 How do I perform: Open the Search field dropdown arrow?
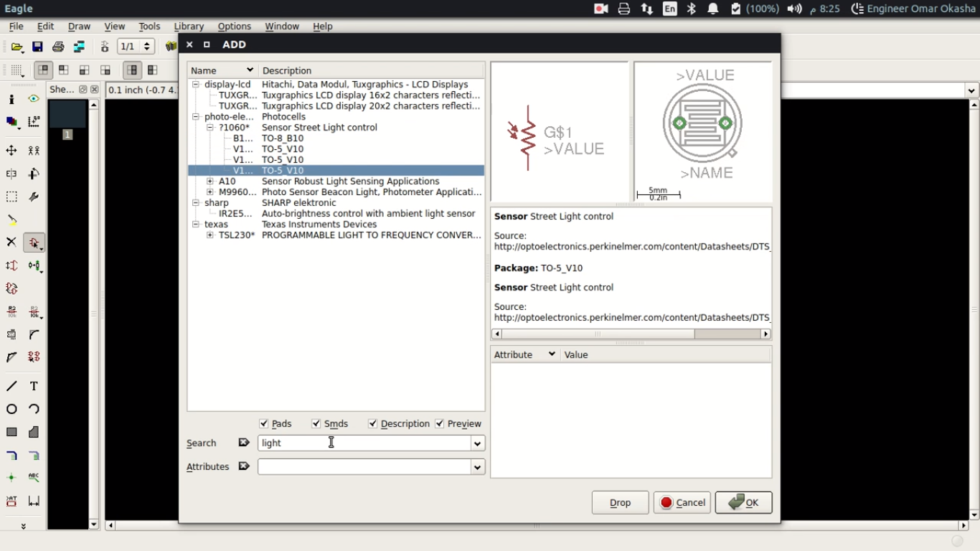(x=477, y=443)
